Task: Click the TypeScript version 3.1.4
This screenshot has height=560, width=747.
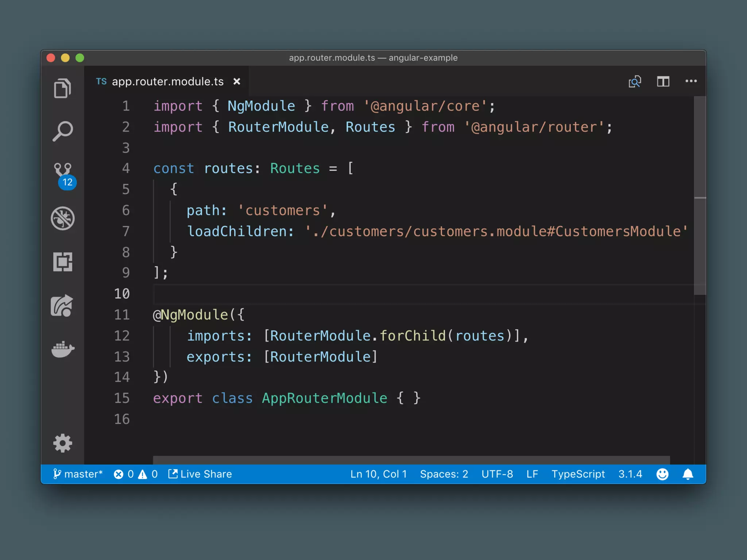Action: click(x=630, y=474)
